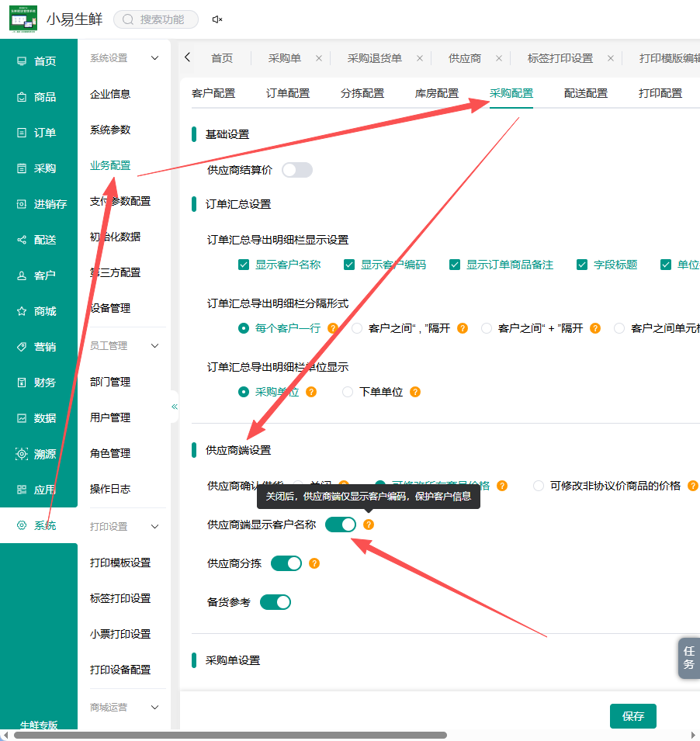Open 应用 from the sidebar
The image size is (700, 741).
click(x=39, y=490)
